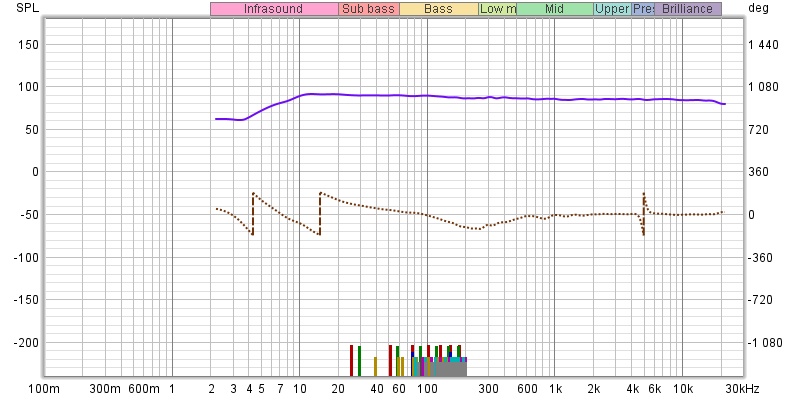The height and width of the screenshot is (400, 800).
Task: Click the 10k frequency axis label
Action: pyautogui.click(x=683, y=389)
